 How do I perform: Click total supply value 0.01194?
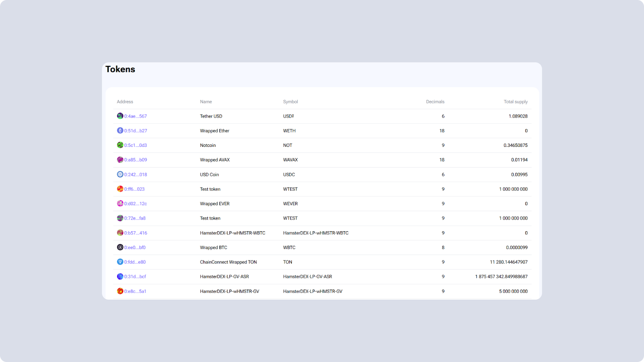click(519, 160)
